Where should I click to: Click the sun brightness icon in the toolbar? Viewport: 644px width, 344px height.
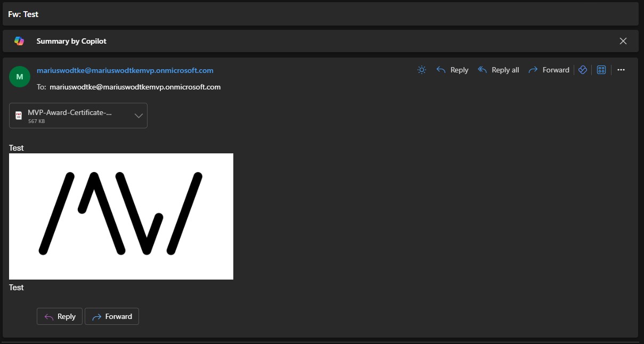pos(421,70)
